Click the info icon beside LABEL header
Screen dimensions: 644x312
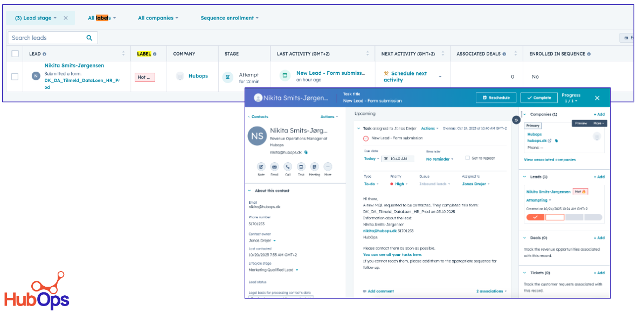(155, 54)
